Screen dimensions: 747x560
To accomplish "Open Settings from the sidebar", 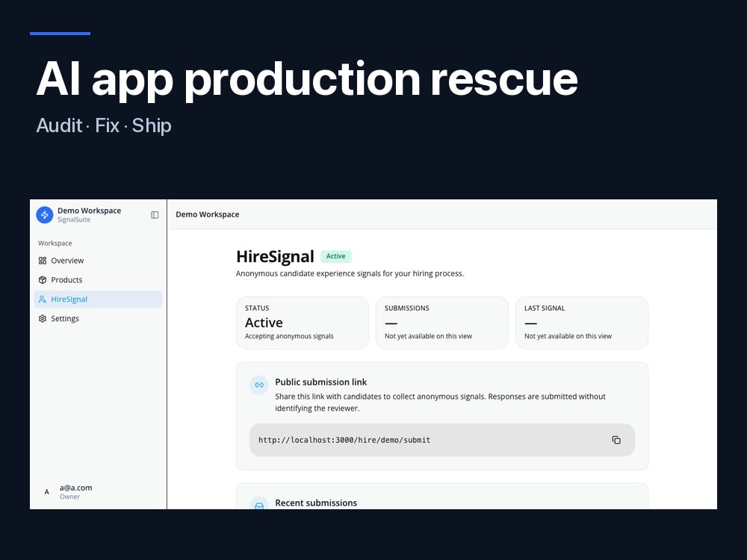I will (98, 319).
